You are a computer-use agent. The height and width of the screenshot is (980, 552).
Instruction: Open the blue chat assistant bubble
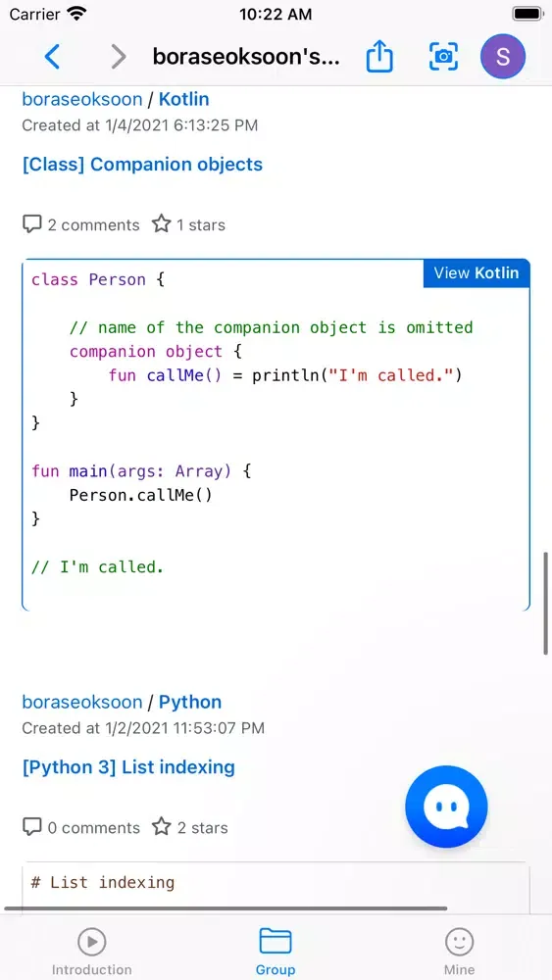coord(446,807)
